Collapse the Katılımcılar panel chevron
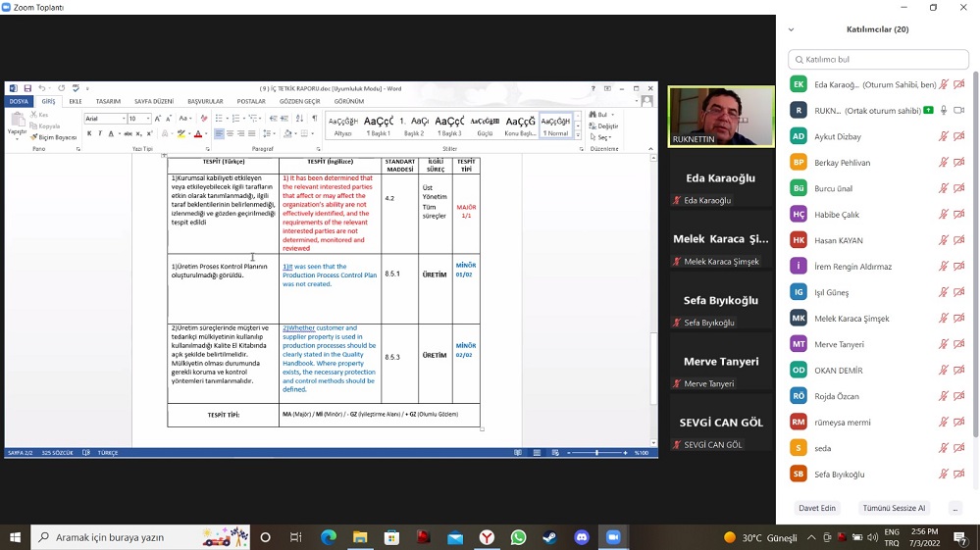 pyautogui.click(x=792, y=29)
